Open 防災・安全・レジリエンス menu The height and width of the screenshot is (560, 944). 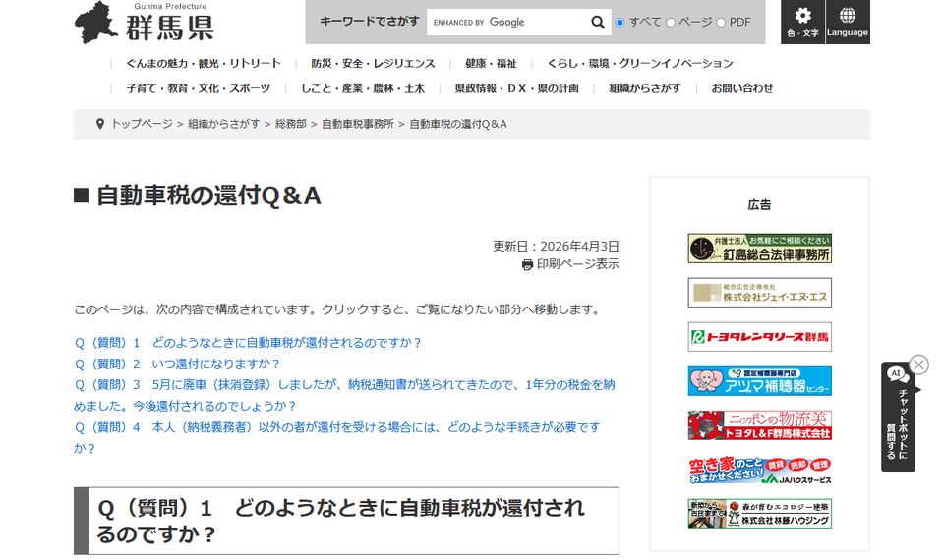tap(373, 63)
